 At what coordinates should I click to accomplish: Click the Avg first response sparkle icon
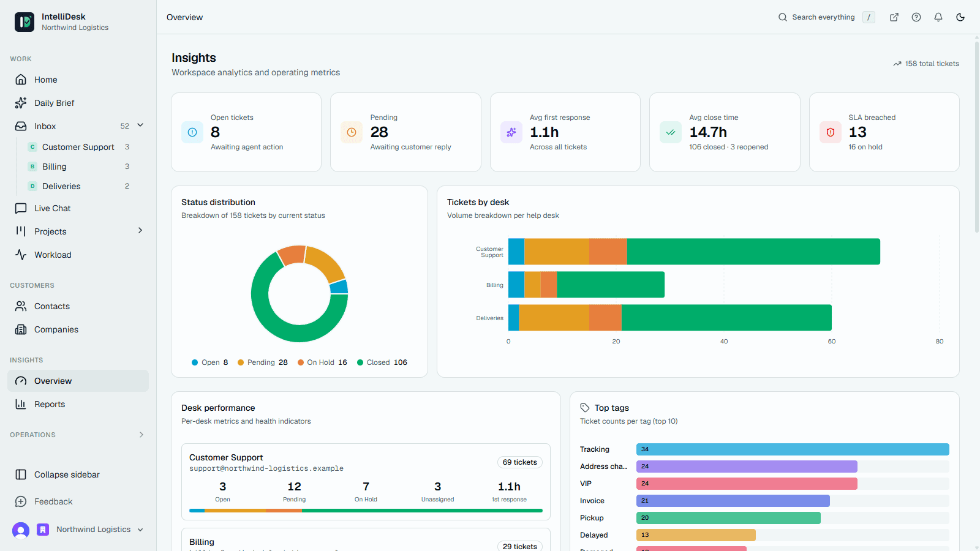511,132
